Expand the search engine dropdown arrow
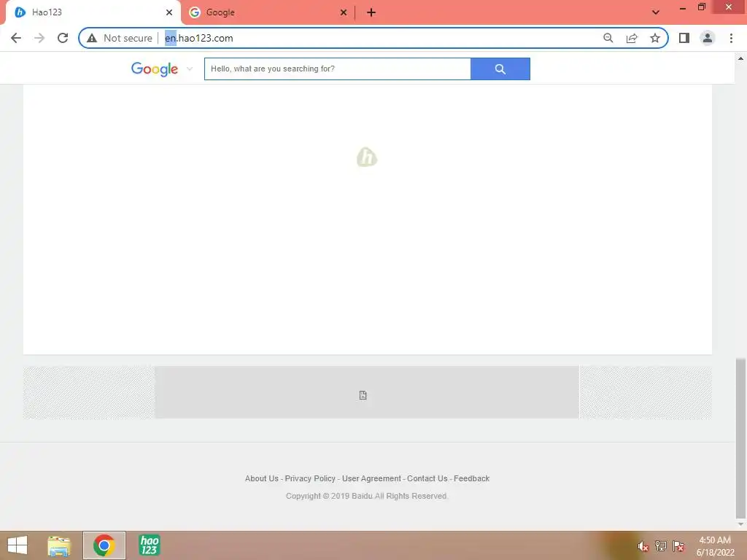 coord(190,69)
